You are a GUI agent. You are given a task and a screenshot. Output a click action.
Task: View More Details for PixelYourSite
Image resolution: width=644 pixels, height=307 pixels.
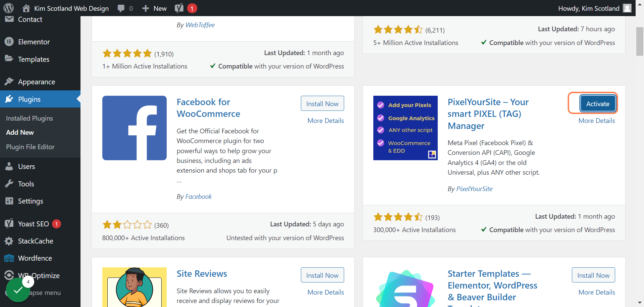pyautogui.click(x=597, y=121)
